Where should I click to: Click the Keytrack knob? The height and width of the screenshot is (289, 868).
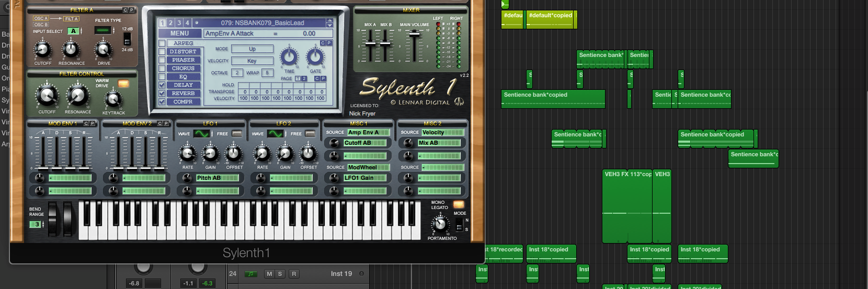tap(113, 99)
